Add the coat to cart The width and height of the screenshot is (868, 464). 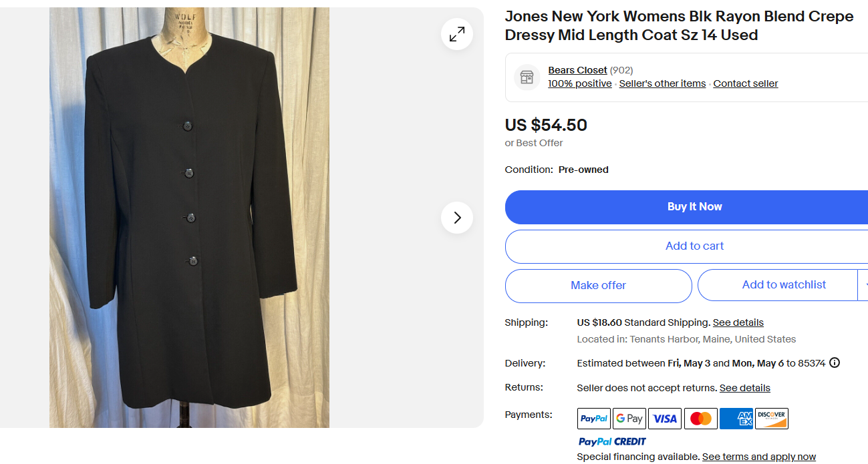point(694,246)
